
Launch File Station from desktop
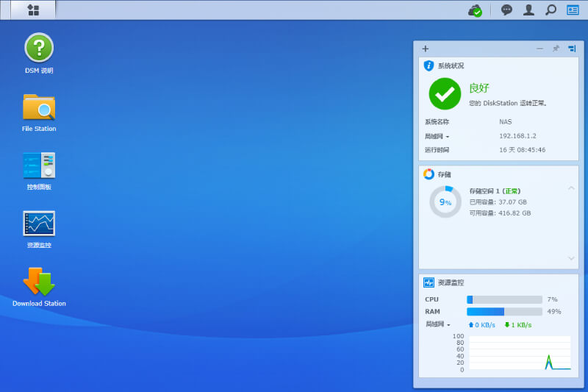click(39, 107)
